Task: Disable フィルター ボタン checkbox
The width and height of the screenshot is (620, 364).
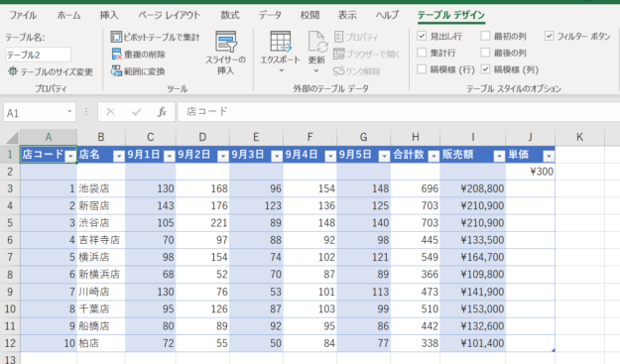Action: pos(549,37)
